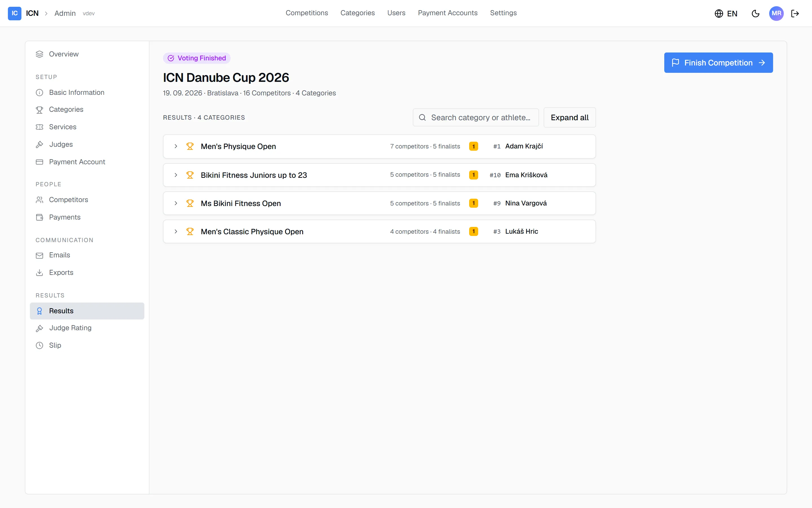Click the flag icon in Finish Competition
The width and height of the screenshot is (812, 508).
[676, 63]
